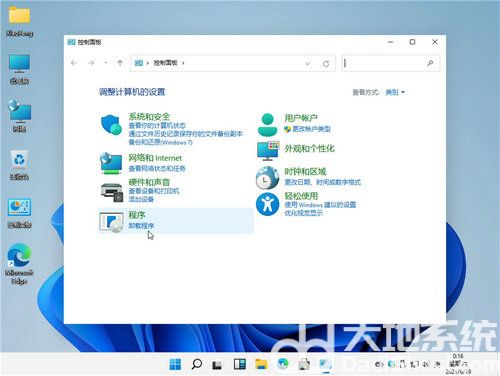Viewport: 500px width, 376px height.
Task: Open the printer app icon on the taskbar
Action: coord(304,364)
